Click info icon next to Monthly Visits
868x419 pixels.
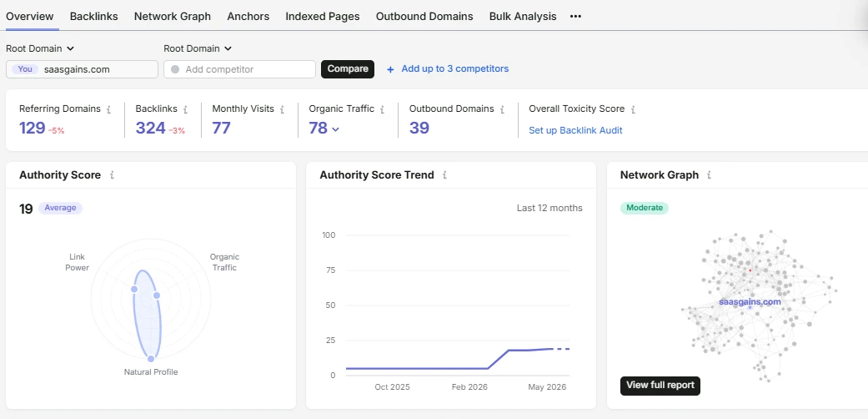coord(282,109)
